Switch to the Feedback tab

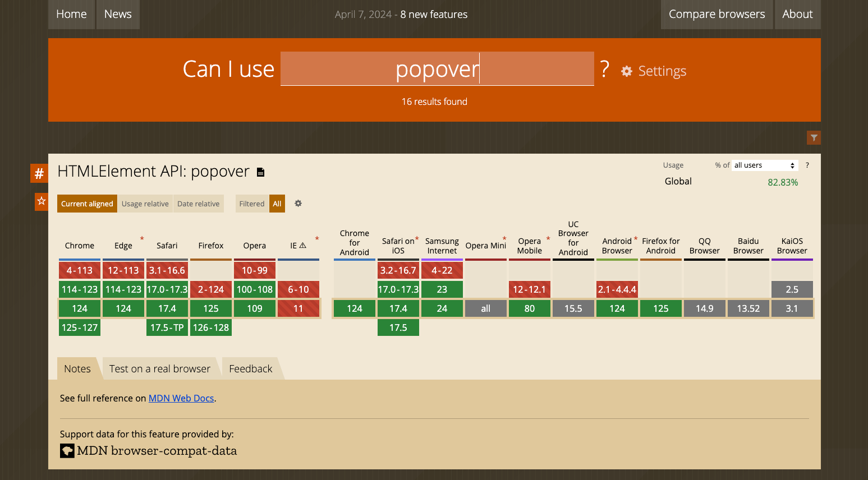coord(250,368)
